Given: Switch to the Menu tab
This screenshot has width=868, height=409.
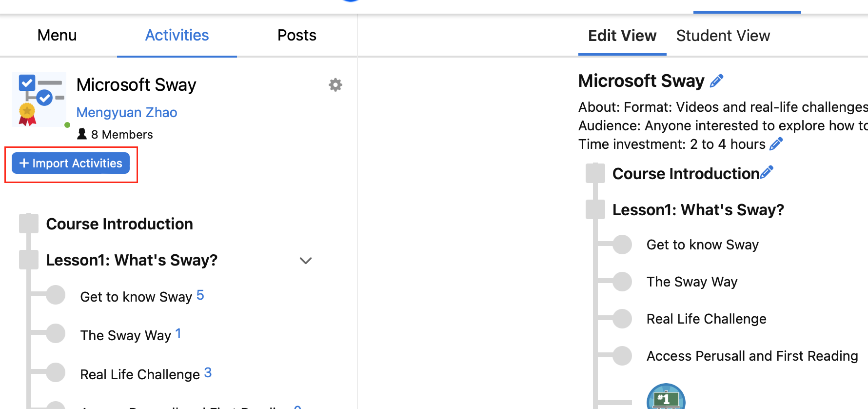Looking at the screenshot, I should (x=57, y=35).
